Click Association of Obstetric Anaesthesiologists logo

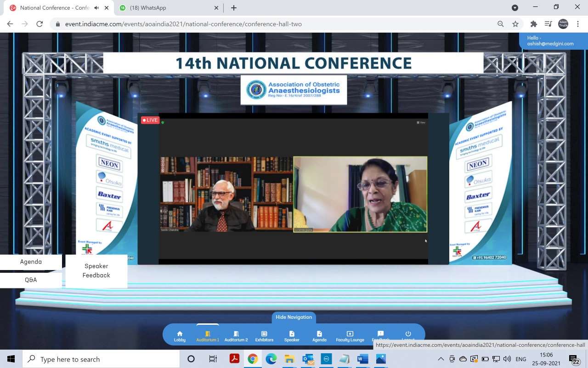tap(294, 90)
